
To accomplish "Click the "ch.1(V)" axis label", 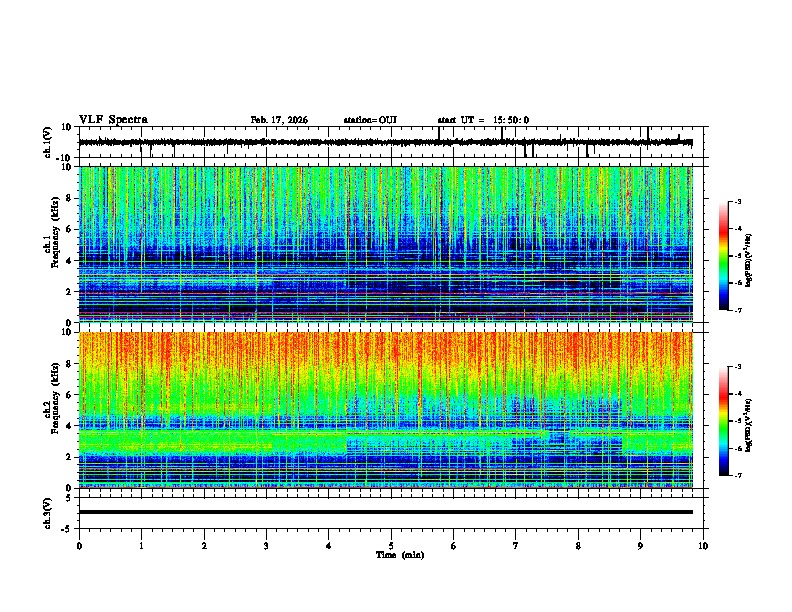I will [48, 142].
